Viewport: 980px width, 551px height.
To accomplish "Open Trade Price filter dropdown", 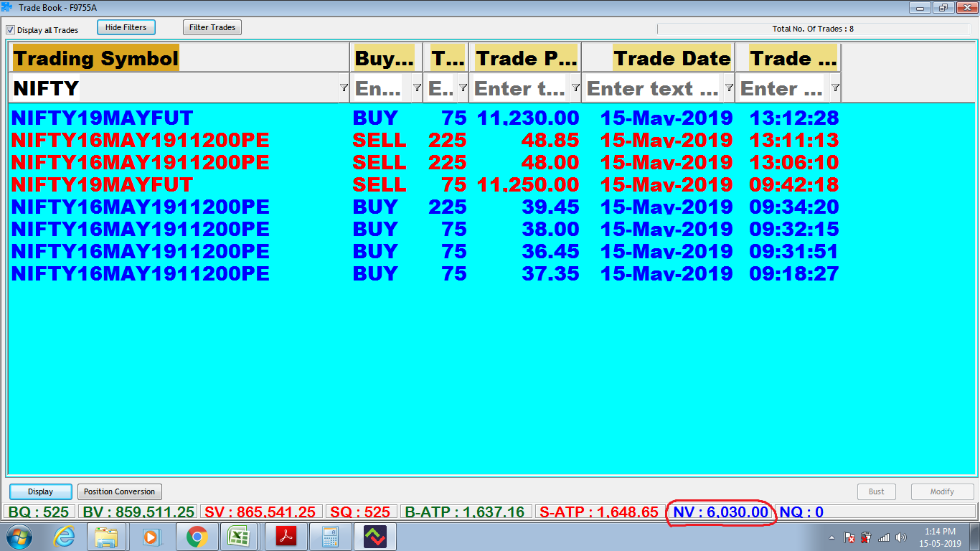I will coord(575,88).
